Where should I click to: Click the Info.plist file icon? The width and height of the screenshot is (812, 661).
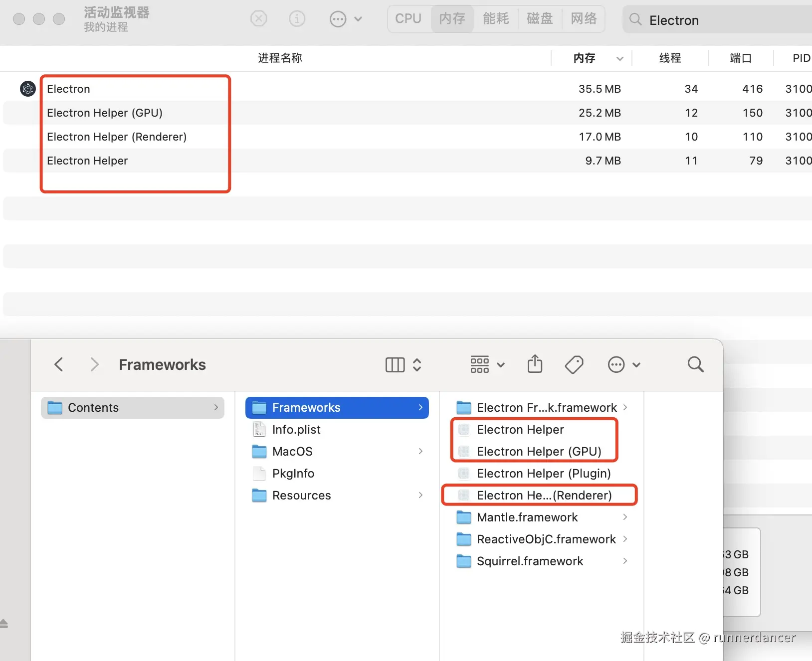pyautogui.click(x=259, y=429)
